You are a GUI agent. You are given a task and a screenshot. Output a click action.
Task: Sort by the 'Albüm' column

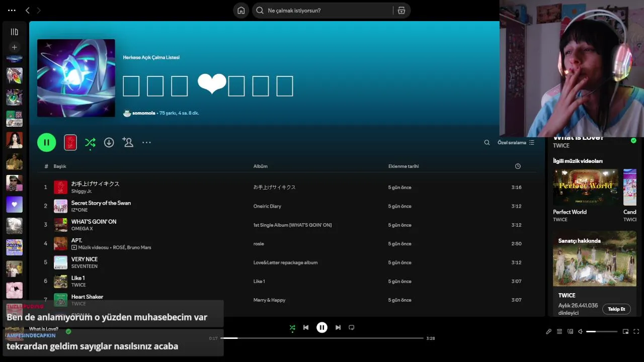pyautogui.click(x=260, y=166)
